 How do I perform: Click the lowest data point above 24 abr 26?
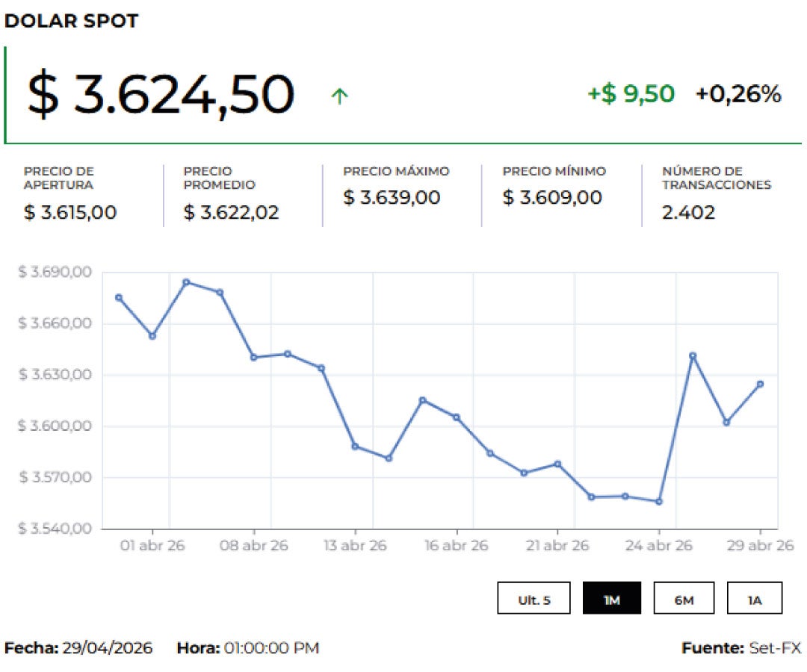point(658,502)
